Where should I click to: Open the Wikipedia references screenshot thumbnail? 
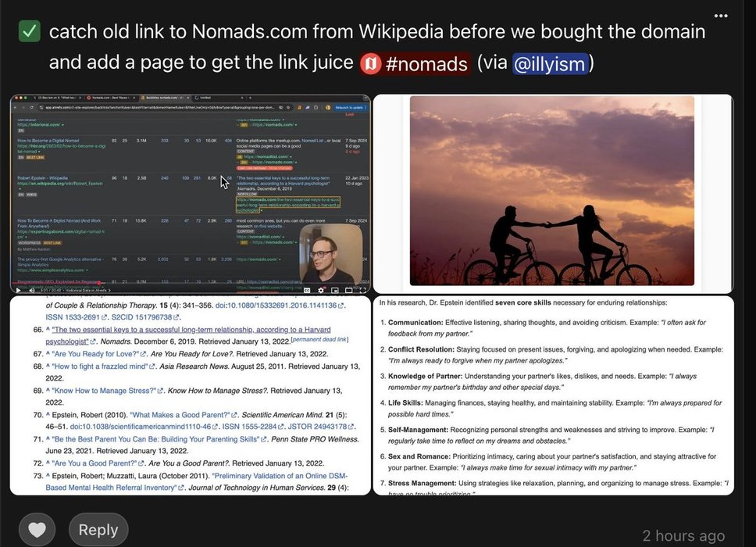click(x=191, y=395)
